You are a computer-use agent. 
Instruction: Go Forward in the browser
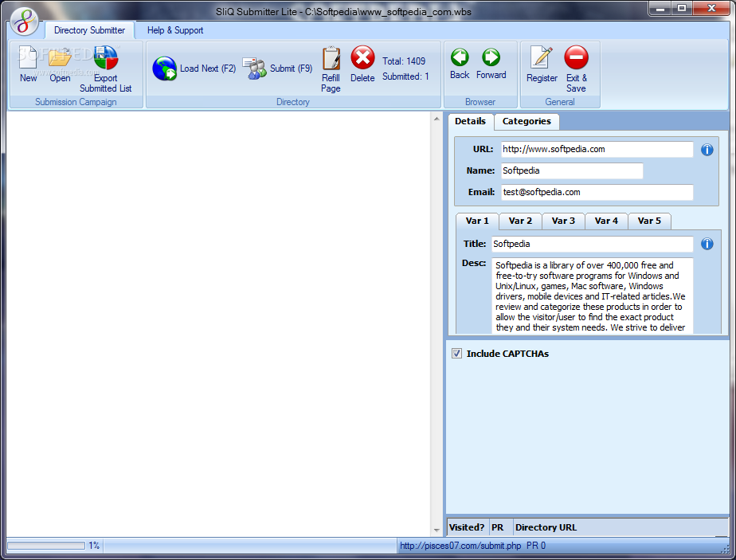491,57
